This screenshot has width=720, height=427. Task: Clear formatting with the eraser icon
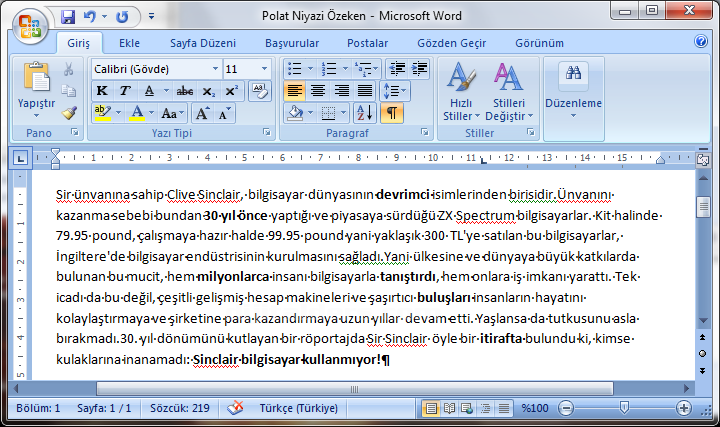point(260,90)
